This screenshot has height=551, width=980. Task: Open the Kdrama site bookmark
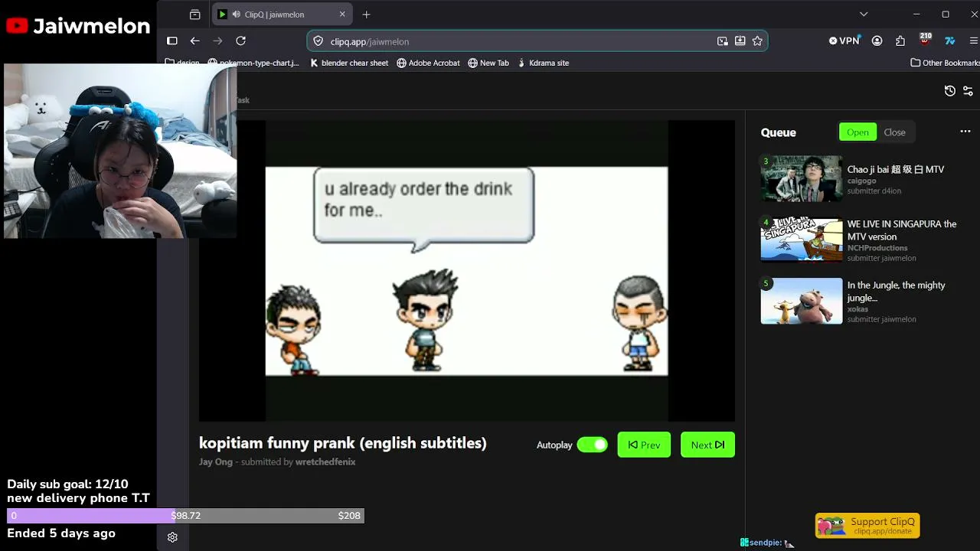pyautogui.click(x=543, y=63)
